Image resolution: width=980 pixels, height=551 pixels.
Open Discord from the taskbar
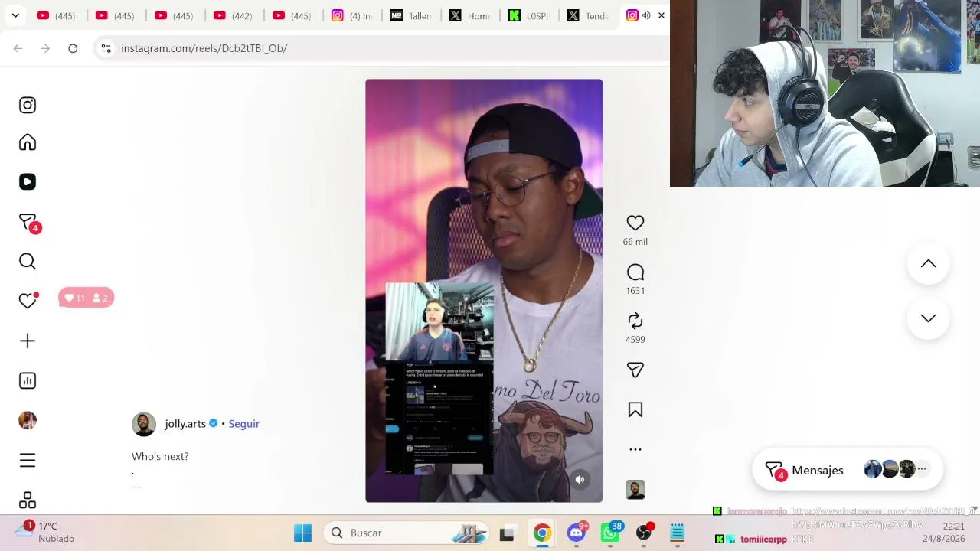point(577,533)
